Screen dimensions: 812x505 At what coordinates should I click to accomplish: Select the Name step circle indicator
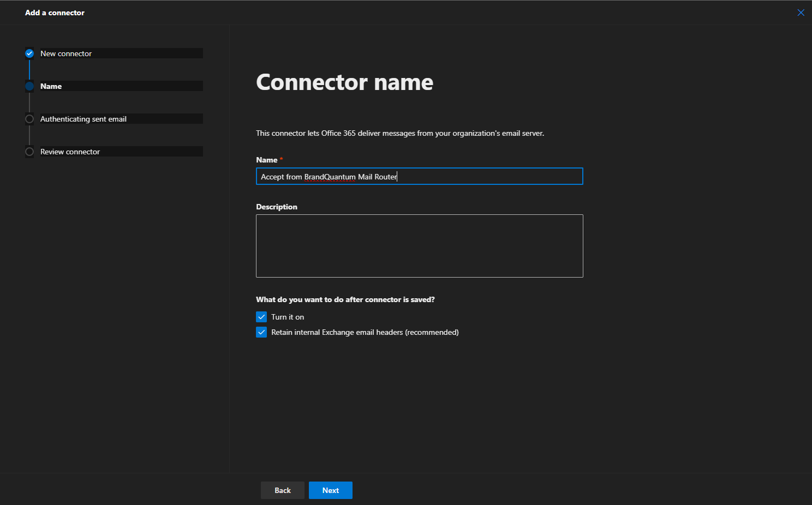coord(29,86)
